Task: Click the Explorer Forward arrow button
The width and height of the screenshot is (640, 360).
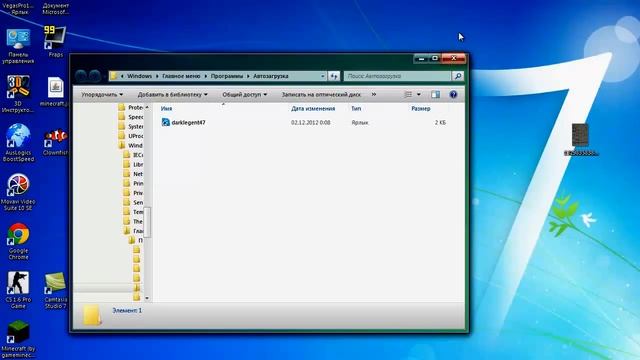Action: pyautogui.click(x=95, y=76)
